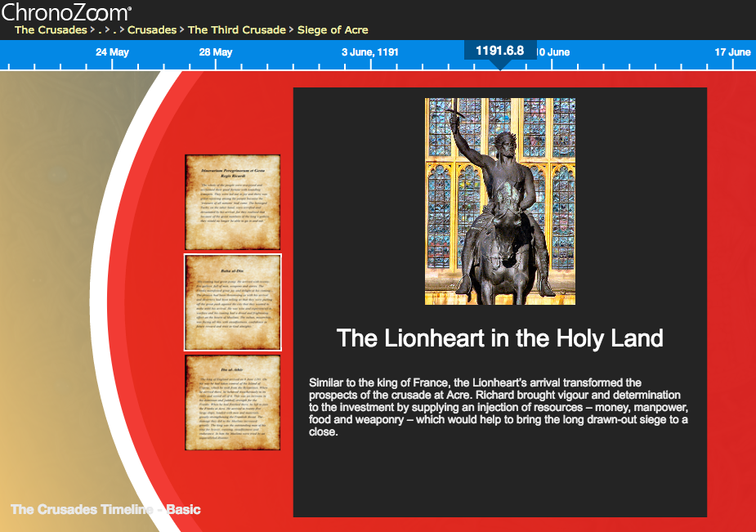
Task: Jump to 'Siege of Acre' breadcrumb
Action: (333, 30)
